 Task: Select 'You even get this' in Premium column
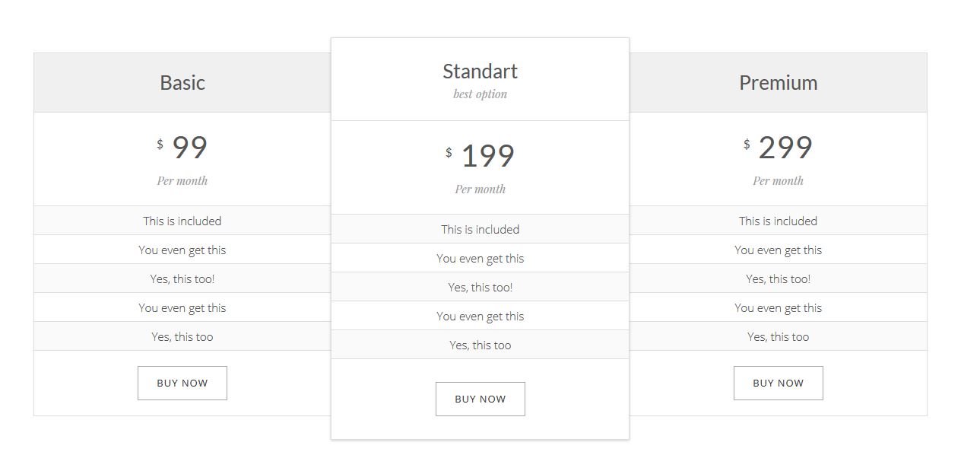778,250
